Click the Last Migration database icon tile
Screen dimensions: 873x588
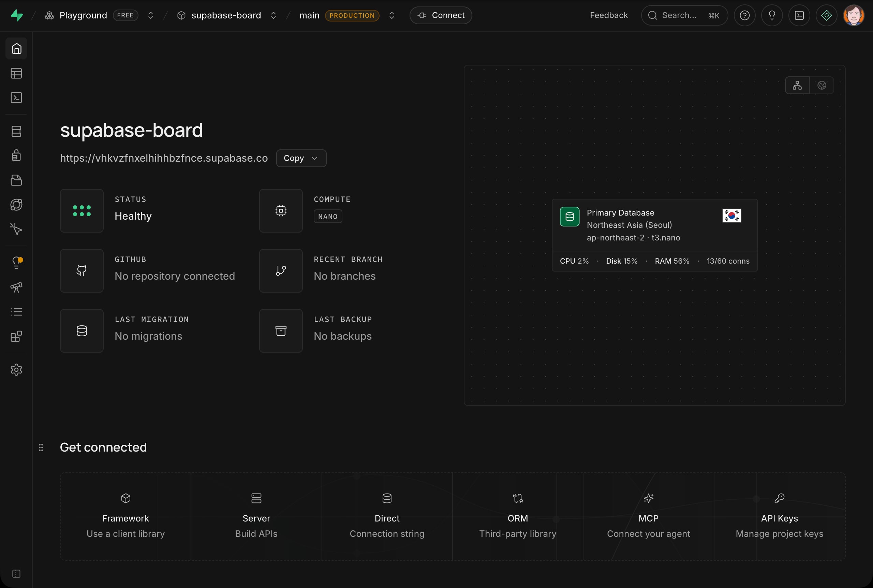82,331
